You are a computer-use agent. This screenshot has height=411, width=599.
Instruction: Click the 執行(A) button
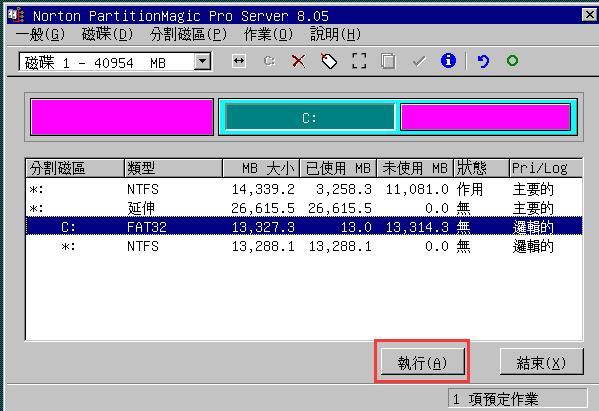(423, 362)
